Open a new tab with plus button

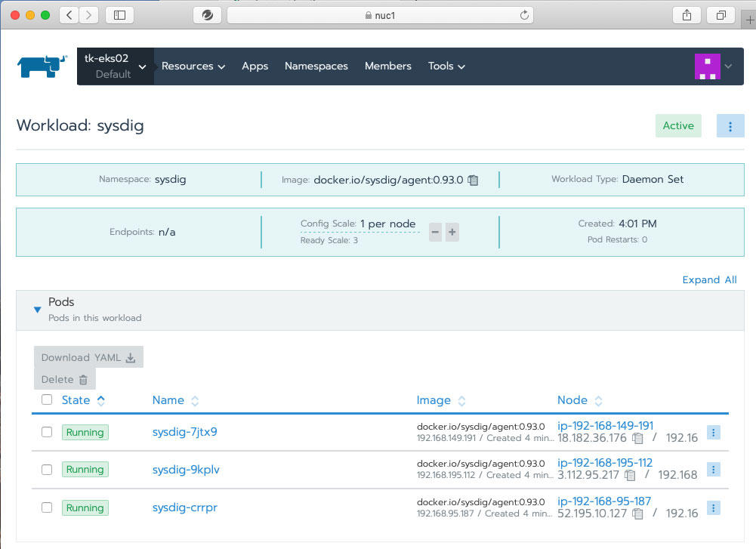coord(749,20)
